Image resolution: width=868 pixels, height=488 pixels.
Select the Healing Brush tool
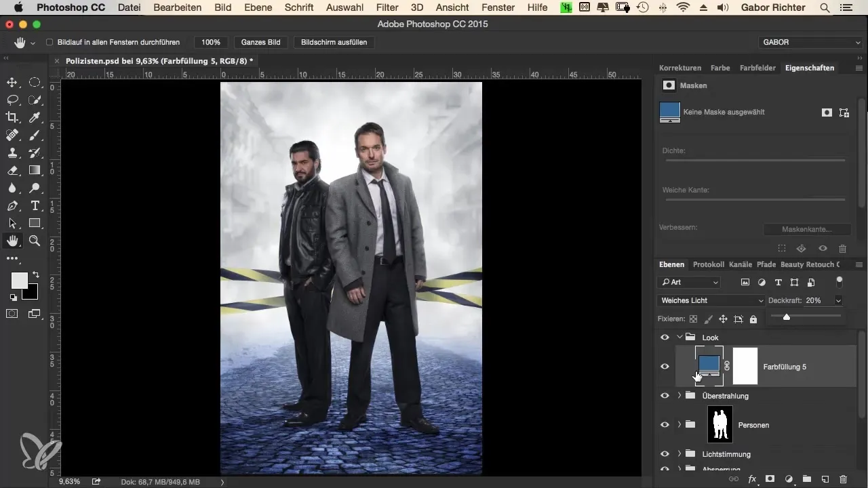point(12,135)
